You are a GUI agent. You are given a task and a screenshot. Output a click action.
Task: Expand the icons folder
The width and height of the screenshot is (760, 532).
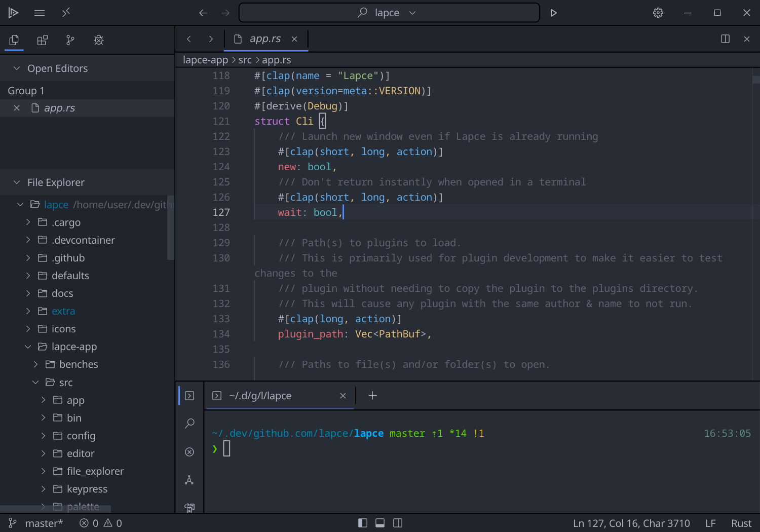click(28, 329)
